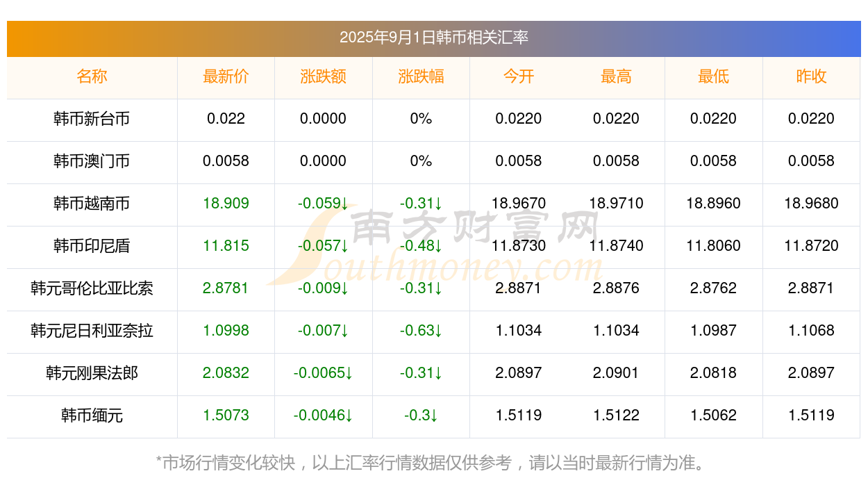868x485 pixels.
Task: Click change percent -0.3↓ for 韩币缅元
Action: click(x=421, y=416)
